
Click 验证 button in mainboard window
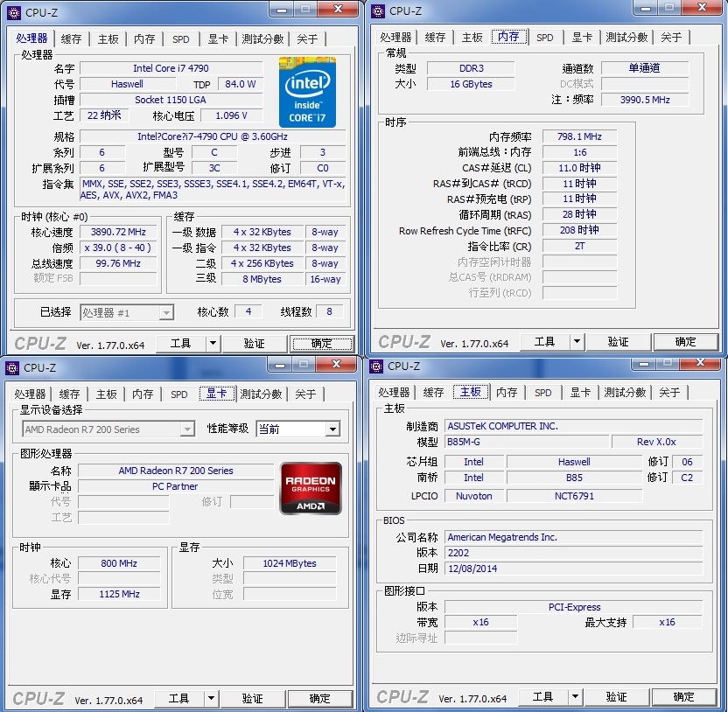coord(616,696)
